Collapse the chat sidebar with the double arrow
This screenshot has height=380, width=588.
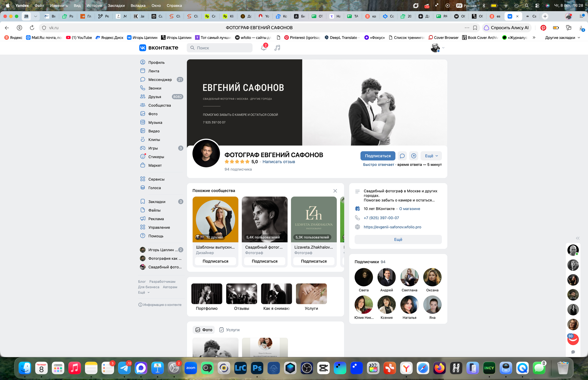(578, 238)
